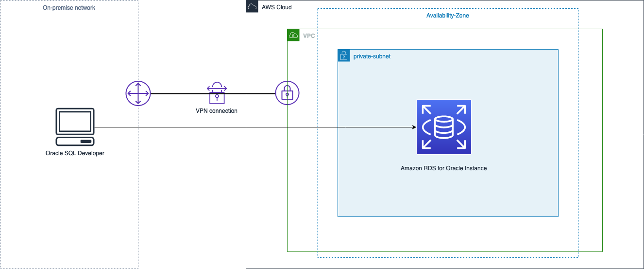Select the private-subnet lock icon

pos(344,55)
